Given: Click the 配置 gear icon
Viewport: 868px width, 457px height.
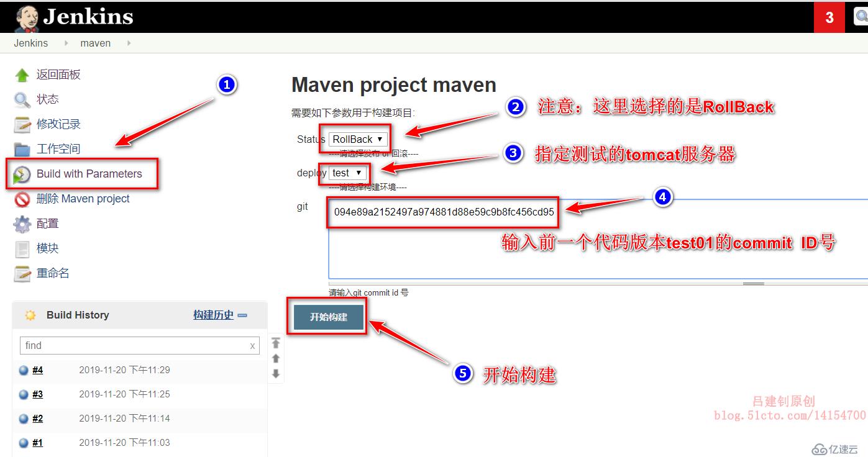Looking at the screenshot, I should (22, 224).
